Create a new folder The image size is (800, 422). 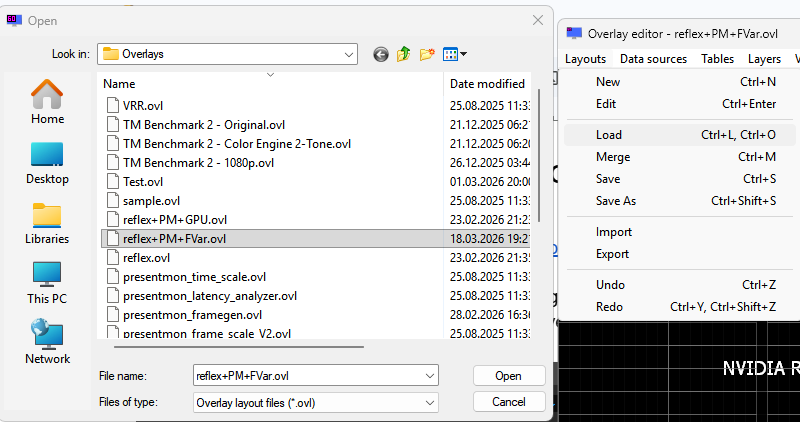pyautogui.click(x=427, y=54)
